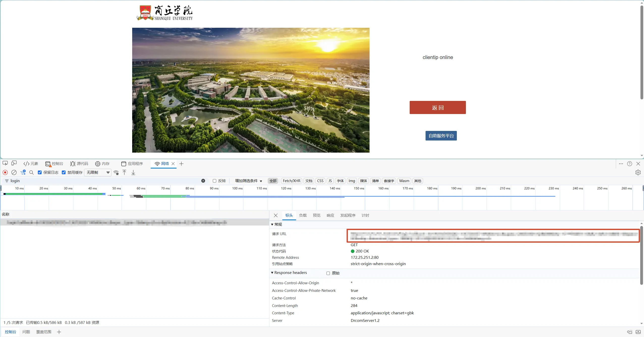This screenshot has width=644, height=337.
Task: Open the 元素 panel tab
Action: (x=31, y=164)
